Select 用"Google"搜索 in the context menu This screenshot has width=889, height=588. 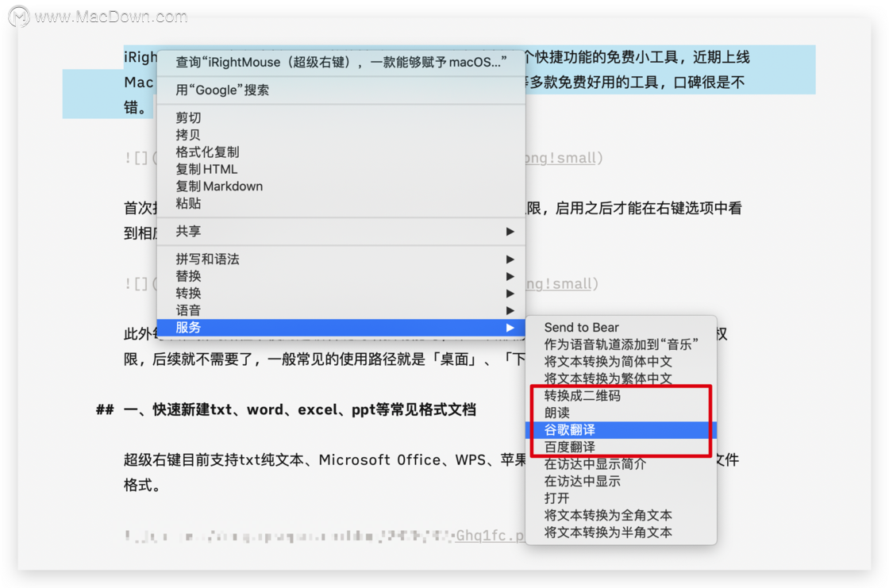coord(341,90)
